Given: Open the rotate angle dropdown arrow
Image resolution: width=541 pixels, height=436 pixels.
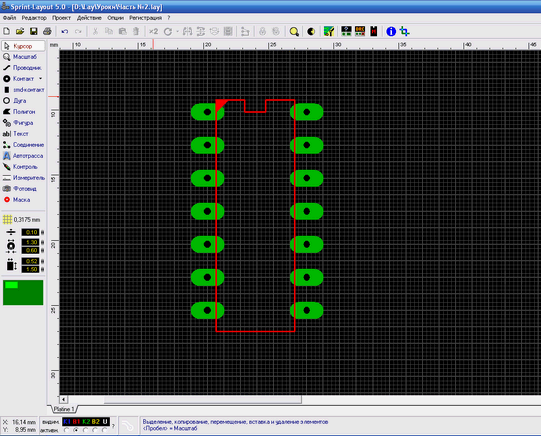Looking at the screenshot, I should (x=177, y=32).
